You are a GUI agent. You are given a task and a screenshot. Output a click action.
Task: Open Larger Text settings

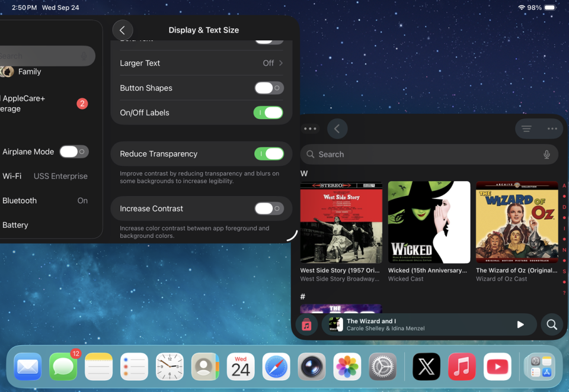(x=201, y=63)
